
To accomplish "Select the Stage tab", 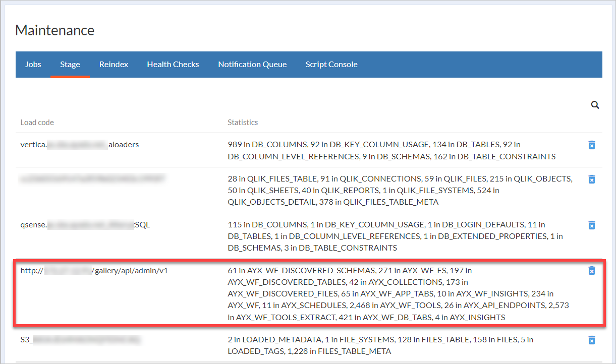I will (70, 65).
